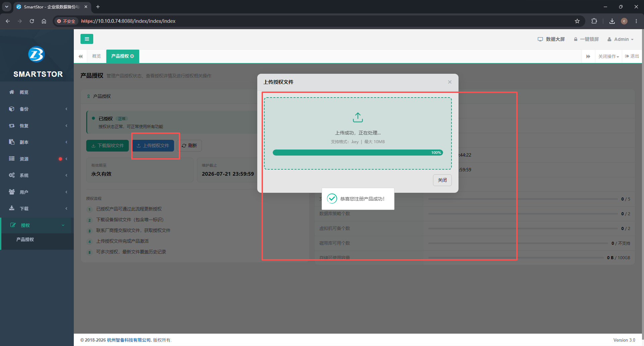This screenshot has height=346, width=644.
Task: Expand the 用户 sidebar menu
Action: [x=37, y=192]
